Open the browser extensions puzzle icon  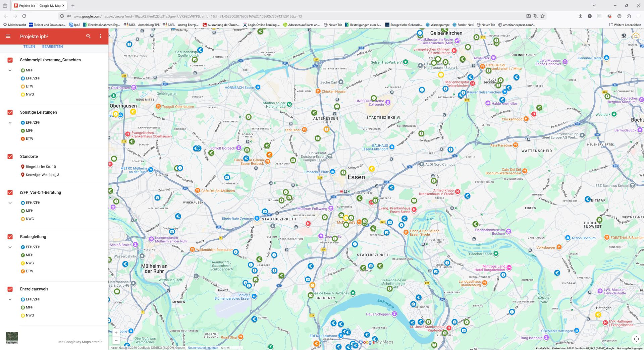click(x=629, y=16)
